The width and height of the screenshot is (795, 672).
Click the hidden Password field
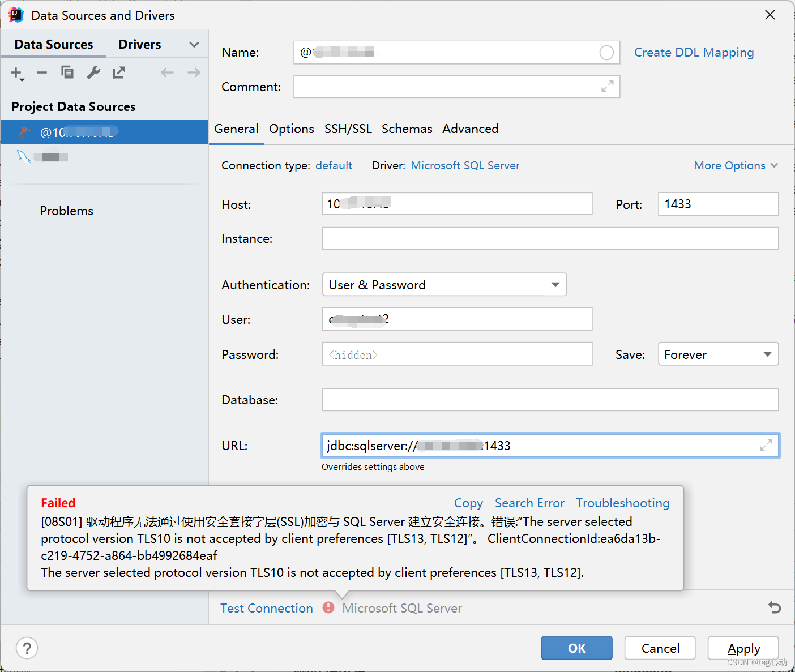click(x=458, y=354)
